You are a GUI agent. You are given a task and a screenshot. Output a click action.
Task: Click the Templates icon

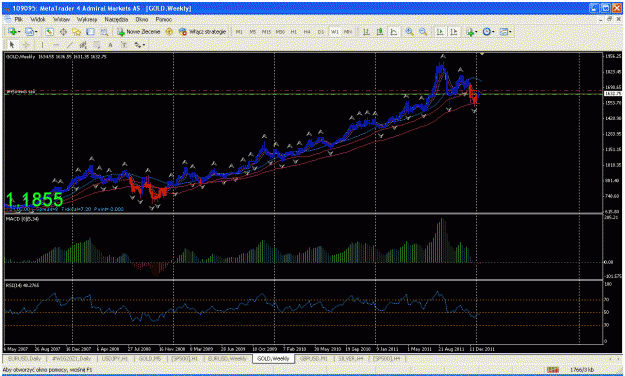click(x=504, y=32)
